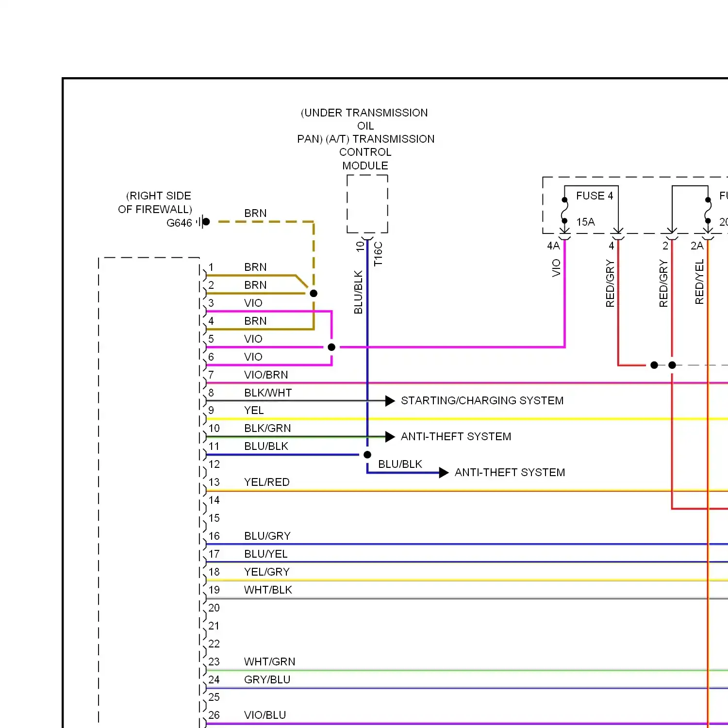Select the BLK/GRN label at pin 10
Image resolution: width=728 pixels, height=728 pixels.
267,428
